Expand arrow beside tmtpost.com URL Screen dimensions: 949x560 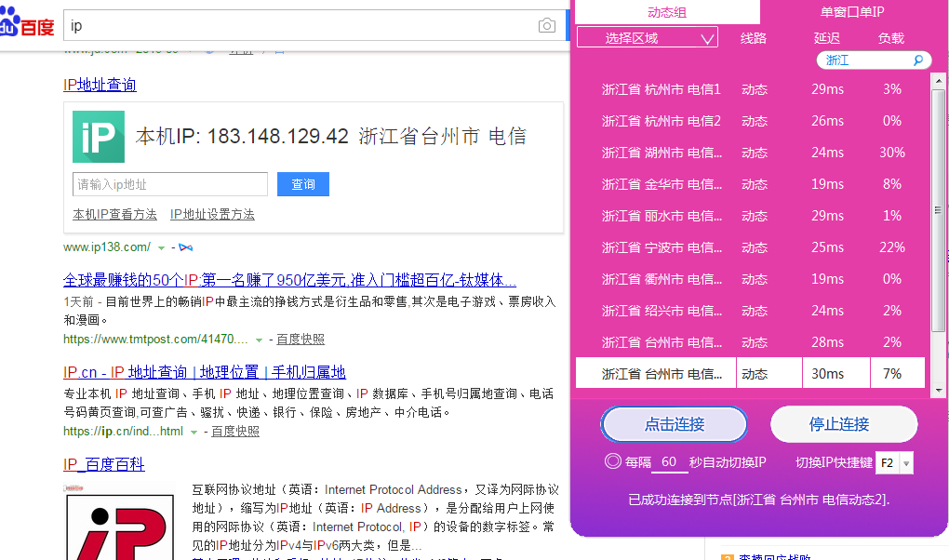pyautogui.click(x=259, y=340)
